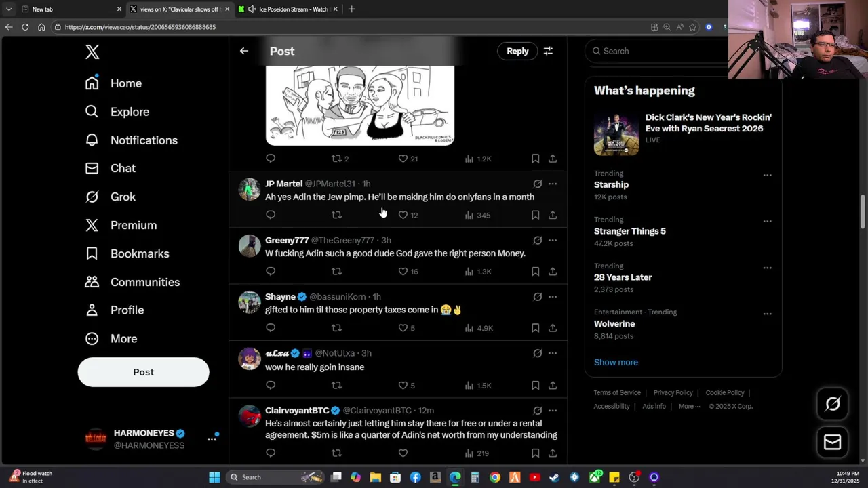The height and width of the screenshot is (488, 868).
Task: Open Notifications in sidebar
Action: click(x=131, y=140)
